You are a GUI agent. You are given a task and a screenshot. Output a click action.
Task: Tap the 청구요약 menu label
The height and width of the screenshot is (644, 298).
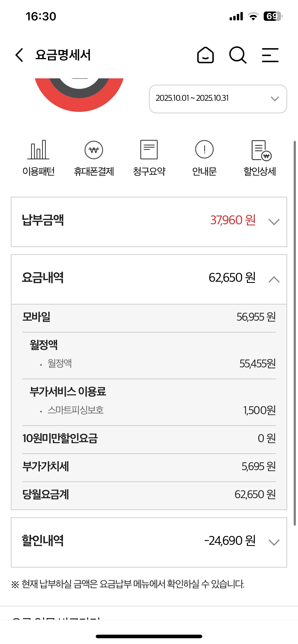coord(149,172)
